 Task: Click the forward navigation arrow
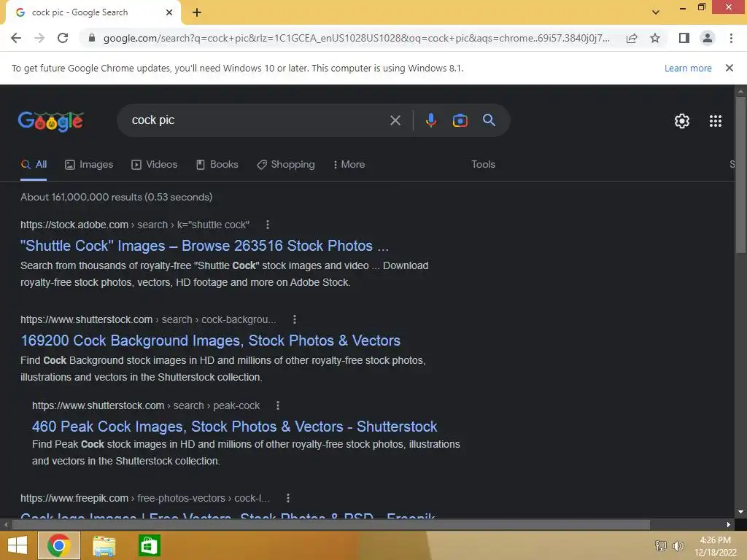tap(39, 38)
